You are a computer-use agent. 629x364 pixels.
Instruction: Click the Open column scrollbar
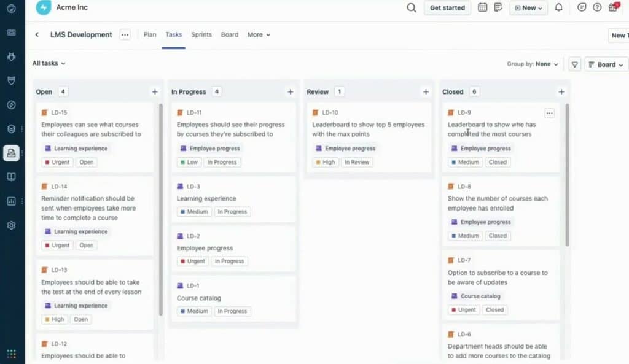pyautogui.click(x=161, y=209)
